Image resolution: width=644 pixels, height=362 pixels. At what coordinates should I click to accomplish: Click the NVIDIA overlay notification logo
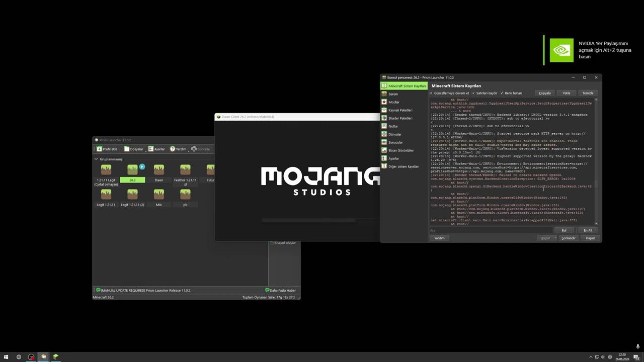click(x=561, y=50)
